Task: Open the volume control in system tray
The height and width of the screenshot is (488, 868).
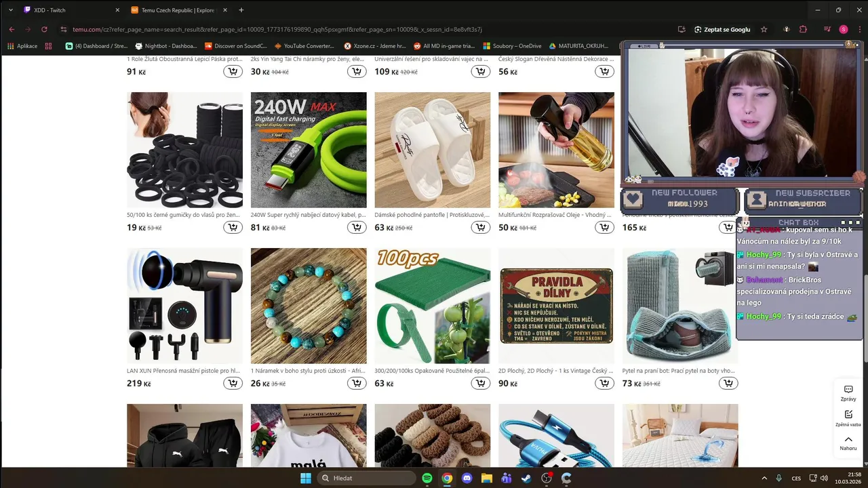Action: click(x=824, y=478)
